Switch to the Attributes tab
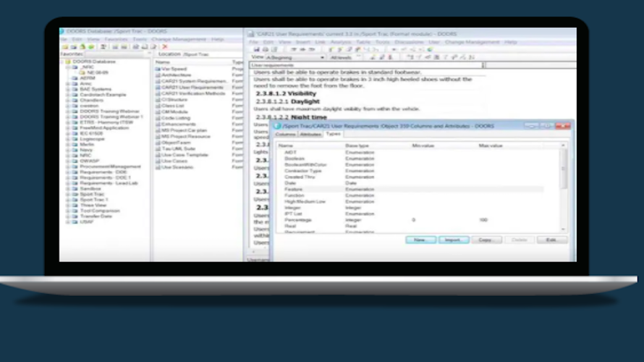Viewport: 644px width, 362px height. point(310,135)
